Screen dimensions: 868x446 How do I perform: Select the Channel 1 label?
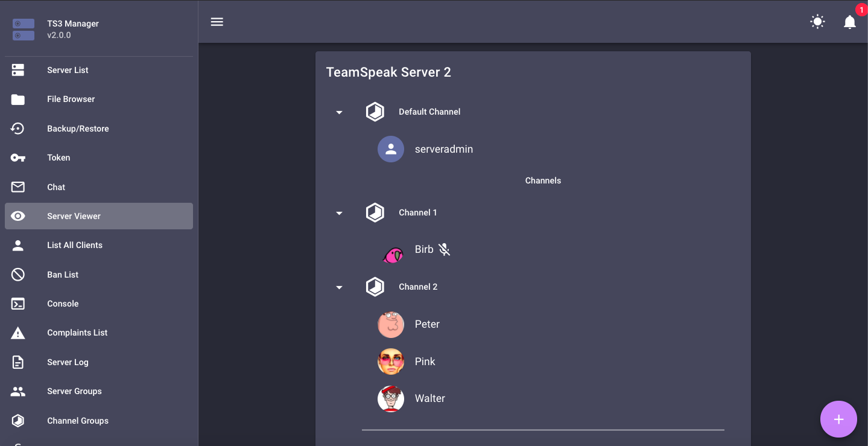[x=418, y=212]
